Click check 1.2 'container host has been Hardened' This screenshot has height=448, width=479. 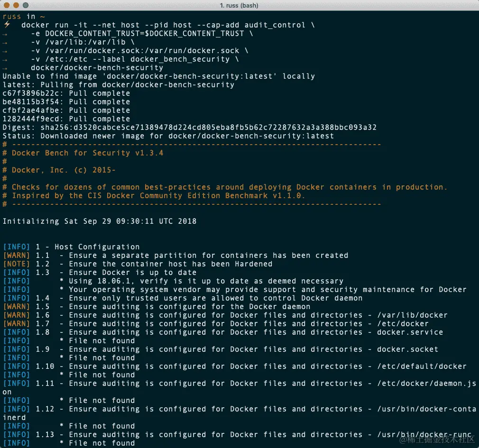click(x=170, y=264)
